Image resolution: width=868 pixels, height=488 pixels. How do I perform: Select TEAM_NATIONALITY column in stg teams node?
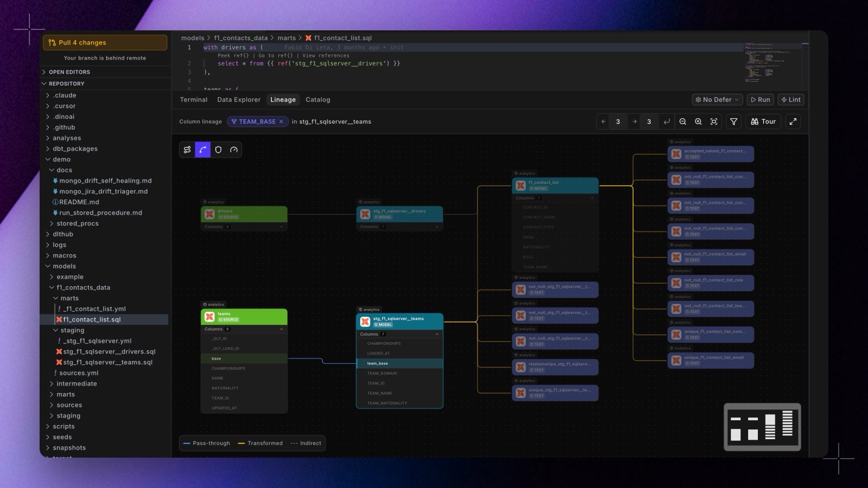pyautogui.click(x=399, y=403)
